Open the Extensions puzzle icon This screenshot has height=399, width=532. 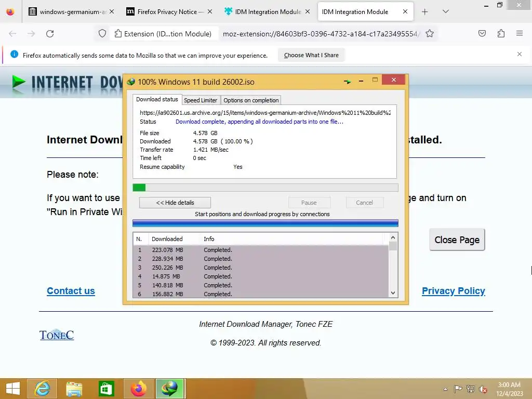tap(501, 33)
